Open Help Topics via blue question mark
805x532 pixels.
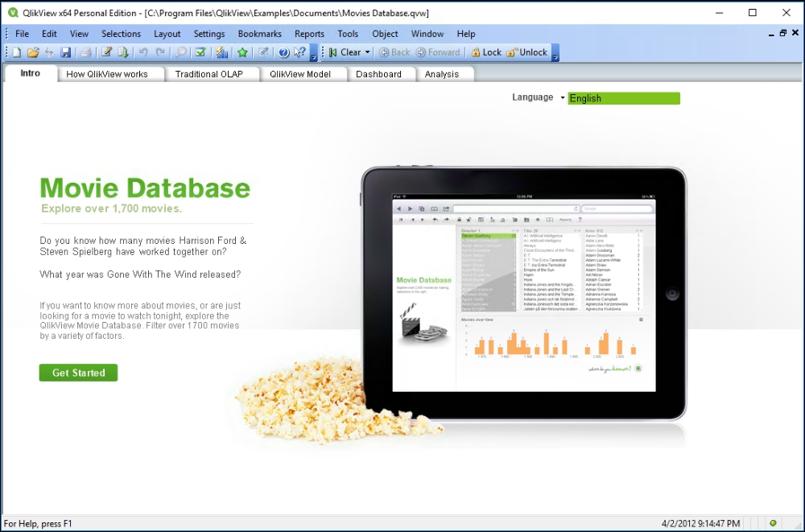point(283,52)
